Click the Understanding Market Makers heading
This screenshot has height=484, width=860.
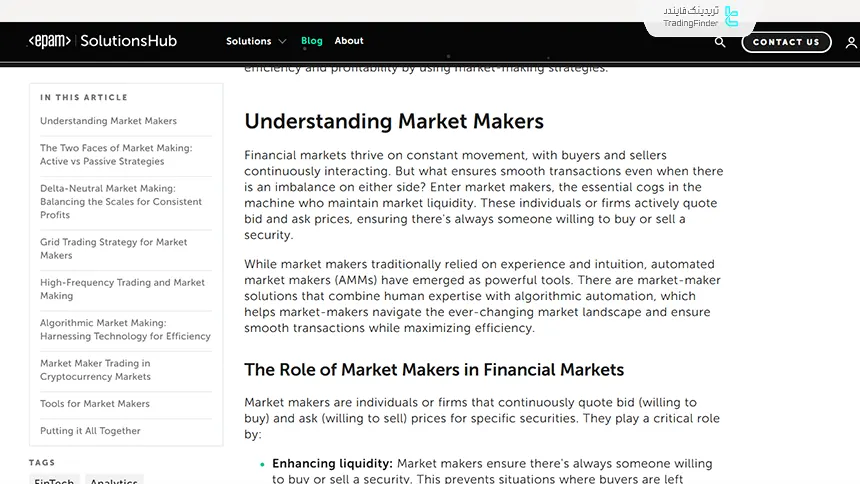click(394, 122)
